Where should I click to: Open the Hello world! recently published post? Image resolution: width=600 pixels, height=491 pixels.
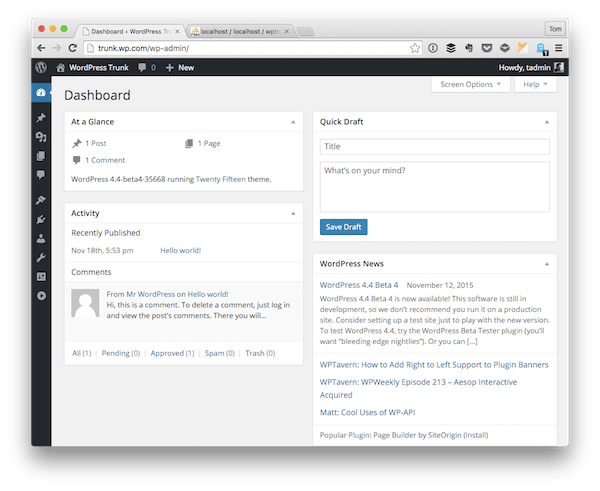[180, 251]
